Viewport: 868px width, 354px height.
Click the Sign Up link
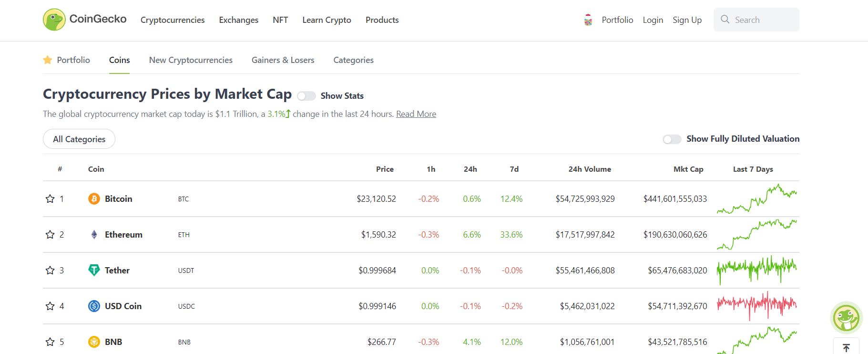click(687, 20)
